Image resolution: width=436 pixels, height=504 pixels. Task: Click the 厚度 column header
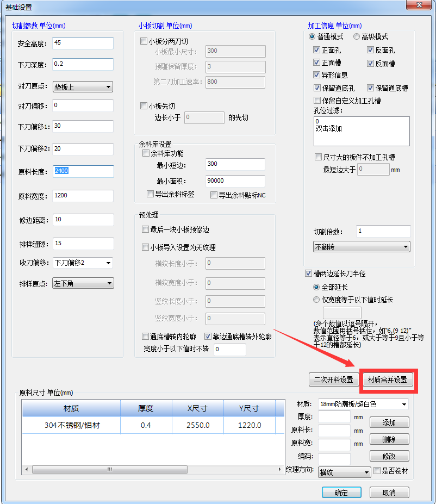pos(146,408)
